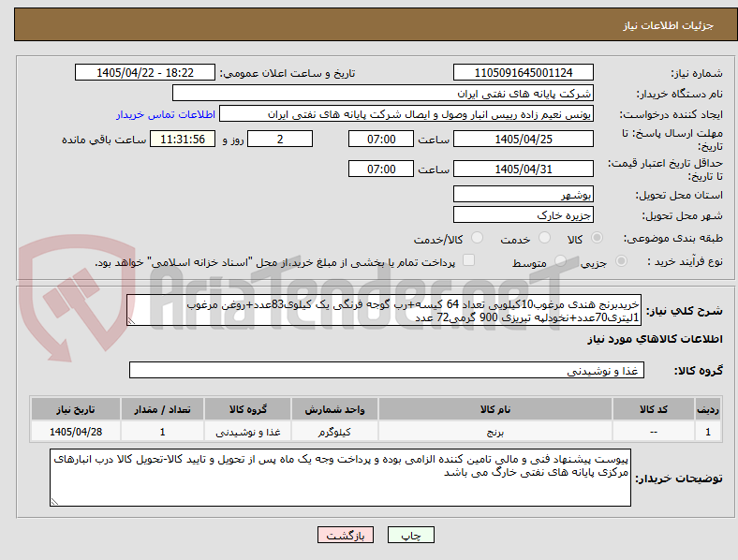Screen dimensions: 738x560
Task: Click the remaining days field showing 2
Action: pos(280,140)
